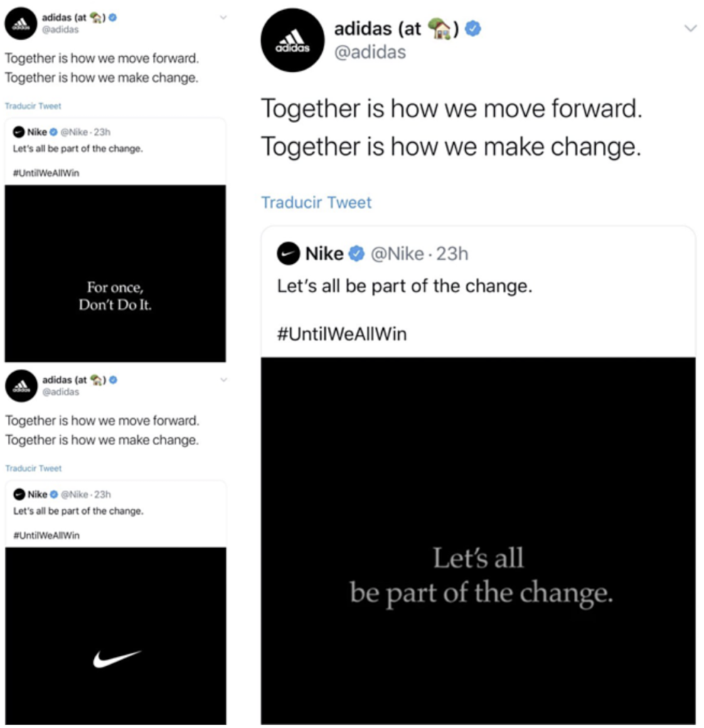
Task: Click adidas avatar above the swoosh-image tweet
Action: pyautogui.click(x=21, y=386)
